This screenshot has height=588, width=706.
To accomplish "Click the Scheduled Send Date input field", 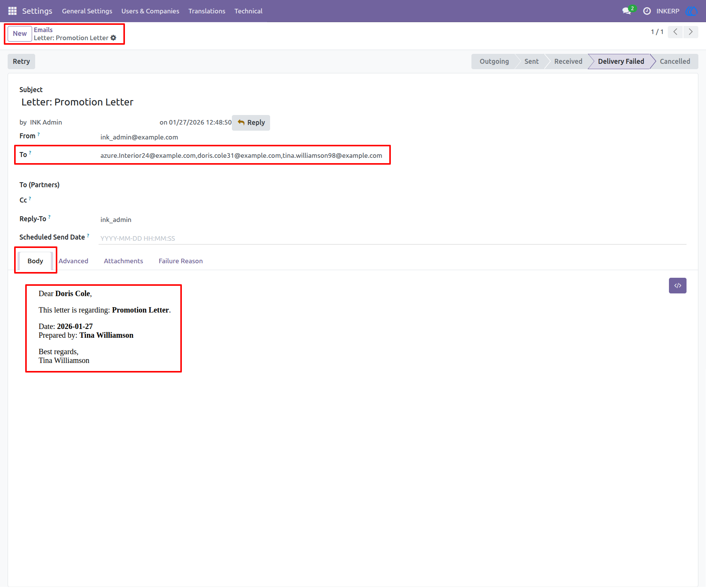I will point(392,238).
